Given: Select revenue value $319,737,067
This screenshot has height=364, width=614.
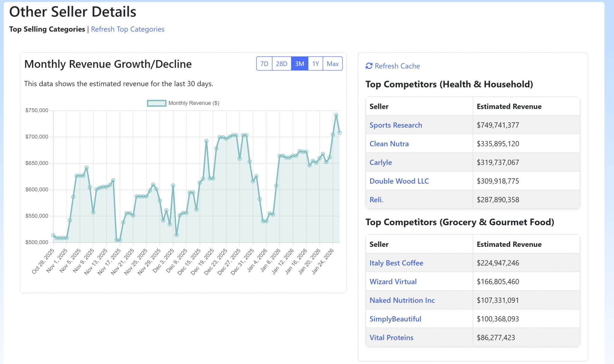Looking at the screenshot, I should click(498, 162).
